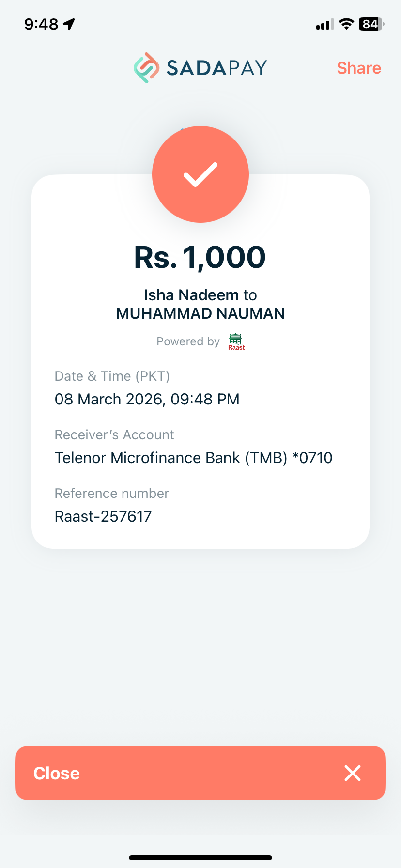Tap the home indicator bar
The height and width of the screenshot is (868, 401).
coord(200,858)
